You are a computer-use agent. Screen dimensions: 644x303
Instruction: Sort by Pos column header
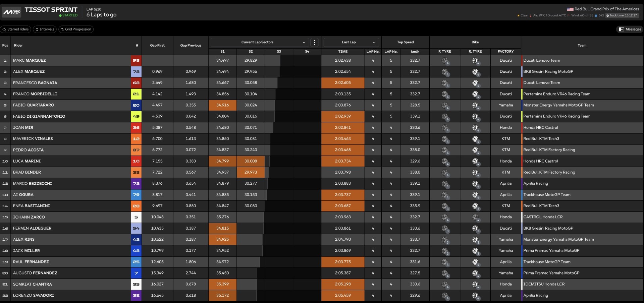5,46
